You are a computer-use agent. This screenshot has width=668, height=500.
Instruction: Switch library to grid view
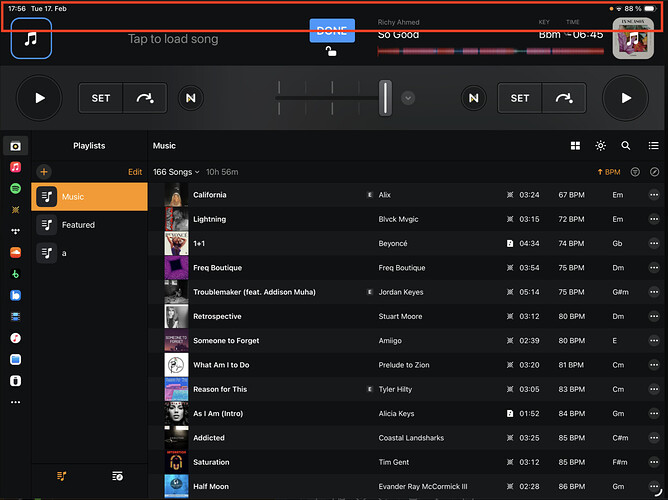(x=575, y=146)
